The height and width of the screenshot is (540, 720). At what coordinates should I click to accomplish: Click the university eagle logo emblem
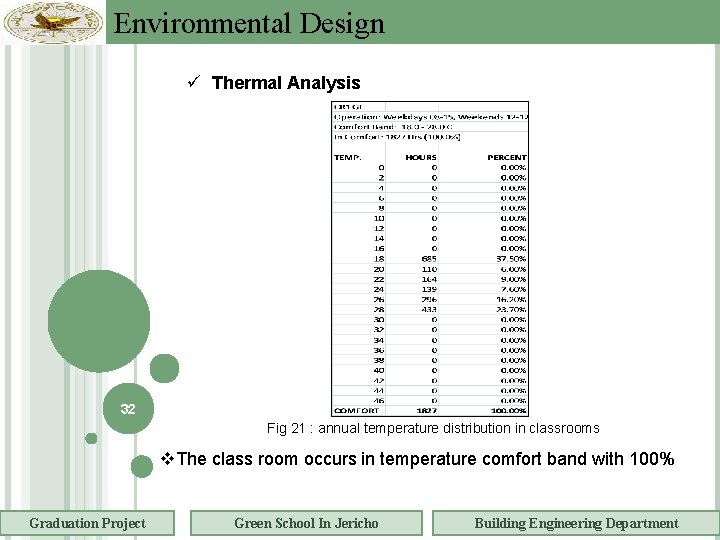(53, 22)
